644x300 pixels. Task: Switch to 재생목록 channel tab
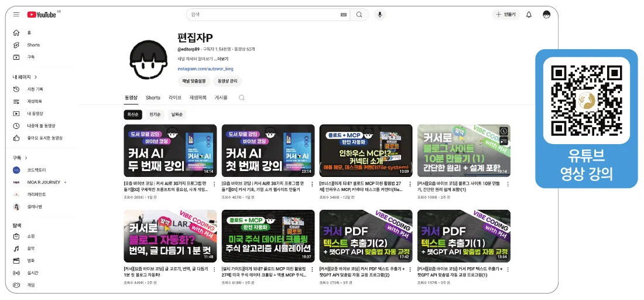coord(198,98)
